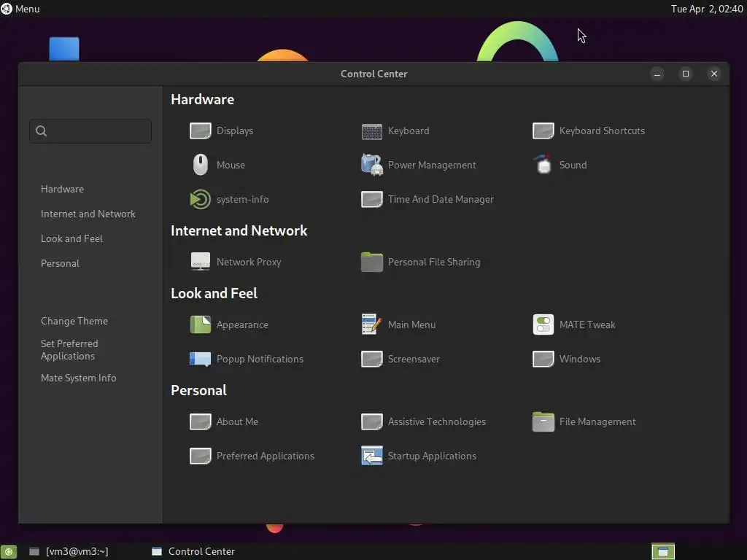Open the Menu in the top panel
Screen dimensions: 747x560
click(20, 9)
